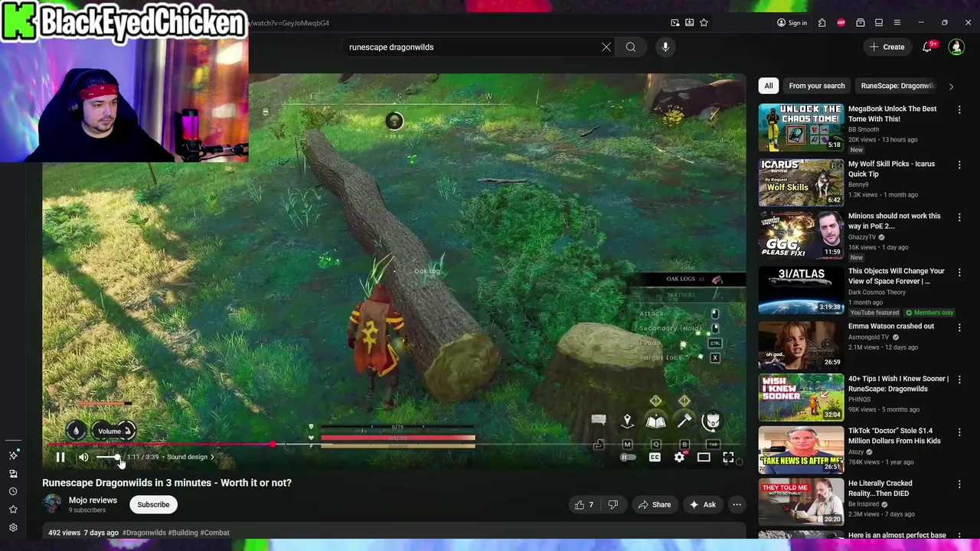Click browser Sign in button
This screenshot has height=551, width=980.
[x=792, y=23]
